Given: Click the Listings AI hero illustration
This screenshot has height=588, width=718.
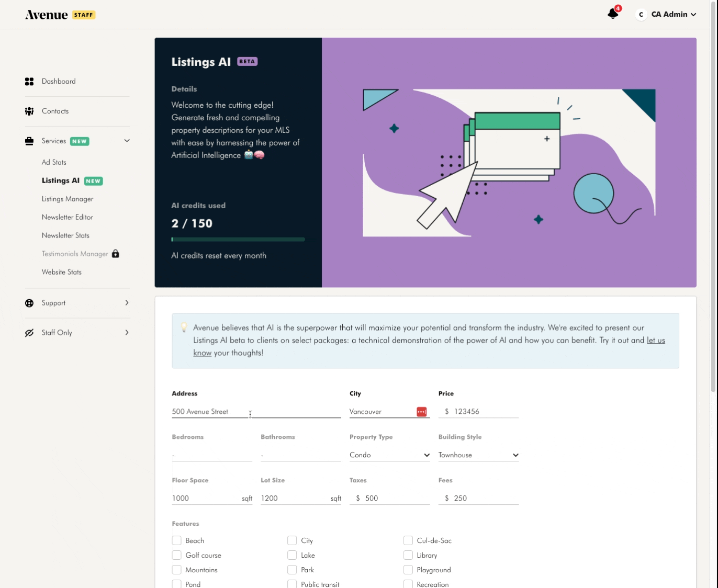Looking at the screenshot, I should pos(509,163).
